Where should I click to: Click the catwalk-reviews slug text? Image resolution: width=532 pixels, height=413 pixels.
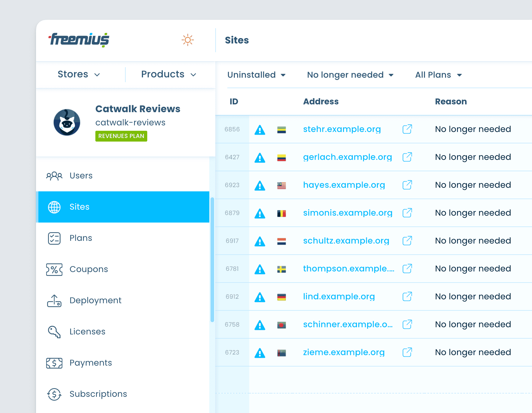(x=130, y=122)
